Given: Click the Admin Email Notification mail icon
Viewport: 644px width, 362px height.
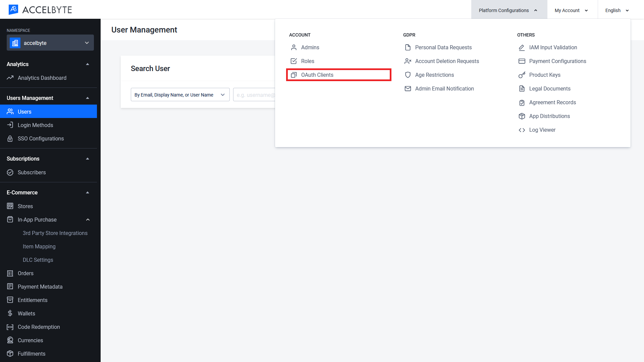Looking at the screenshot, I should click(x=408, y=88).
